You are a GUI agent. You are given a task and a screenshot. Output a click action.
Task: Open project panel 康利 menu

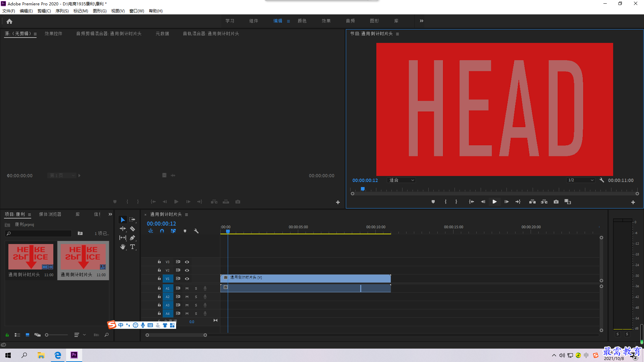pos(30,215)
